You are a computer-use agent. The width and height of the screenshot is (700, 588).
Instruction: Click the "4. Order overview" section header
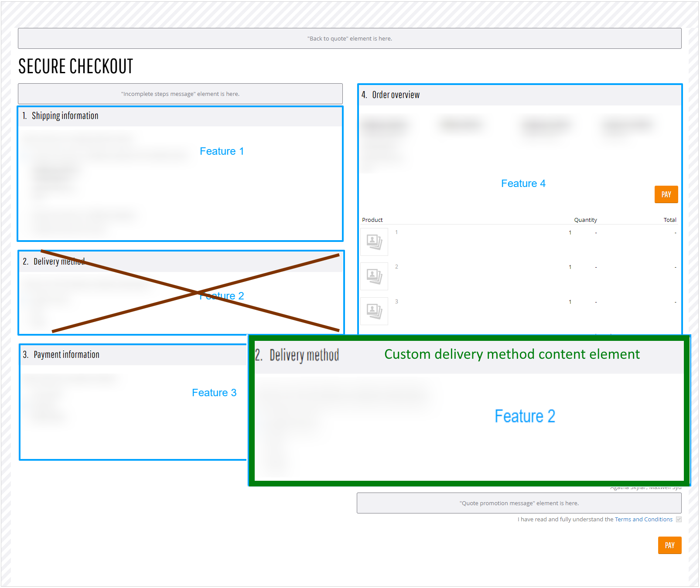click(520, 95)
